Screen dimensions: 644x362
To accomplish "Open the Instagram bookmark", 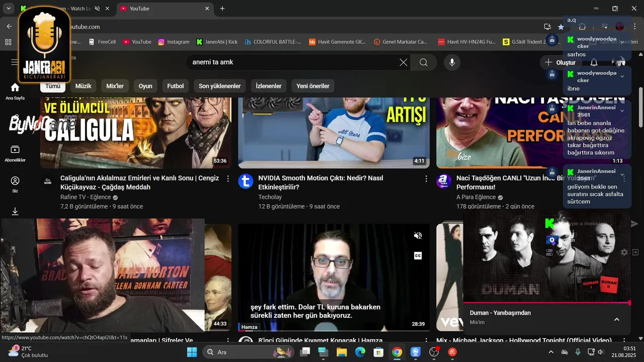I will click(174, 42).
